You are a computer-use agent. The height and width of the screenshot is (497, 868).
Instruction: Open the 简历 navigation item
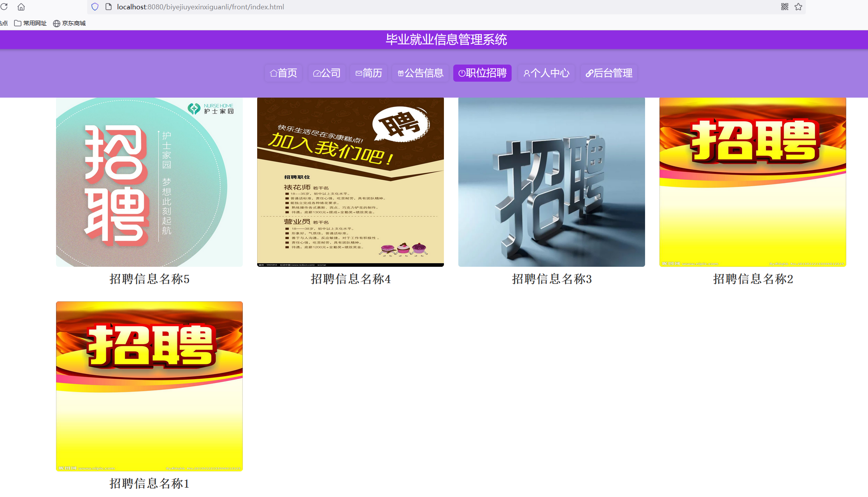tap(368, 73)
